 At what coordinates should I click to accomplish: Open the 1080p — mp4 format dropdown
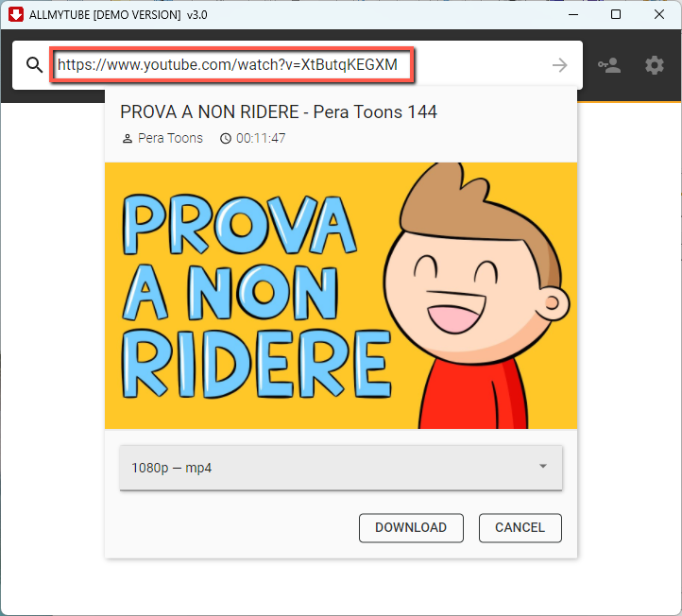[x=341, y=468]
